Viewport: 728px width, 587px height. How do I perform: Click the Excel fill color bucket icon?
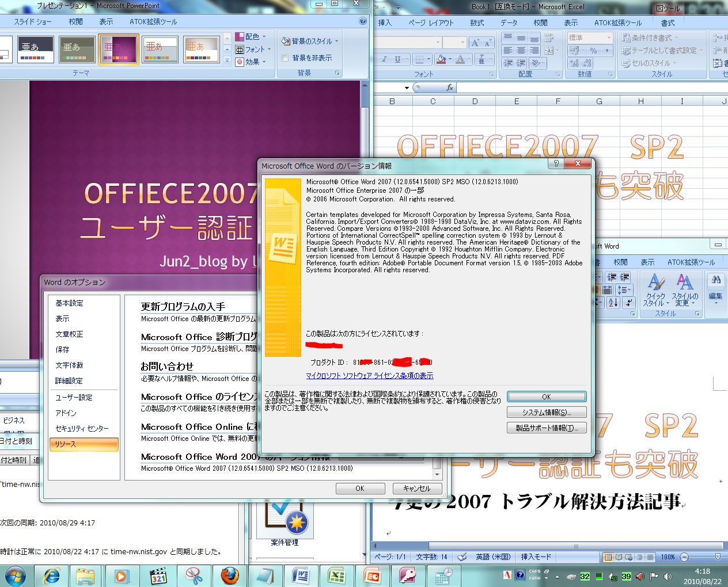coord(441,59)
